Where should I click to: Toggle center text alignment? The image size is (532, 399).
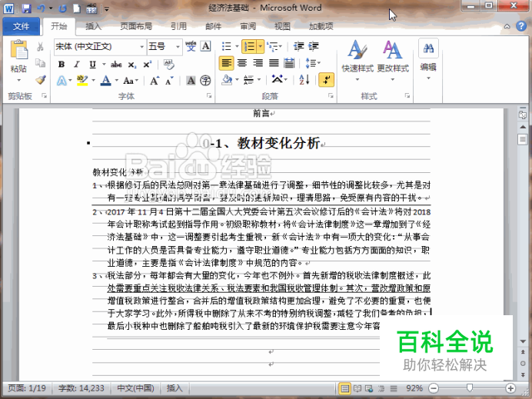click(x=242, y=63)
